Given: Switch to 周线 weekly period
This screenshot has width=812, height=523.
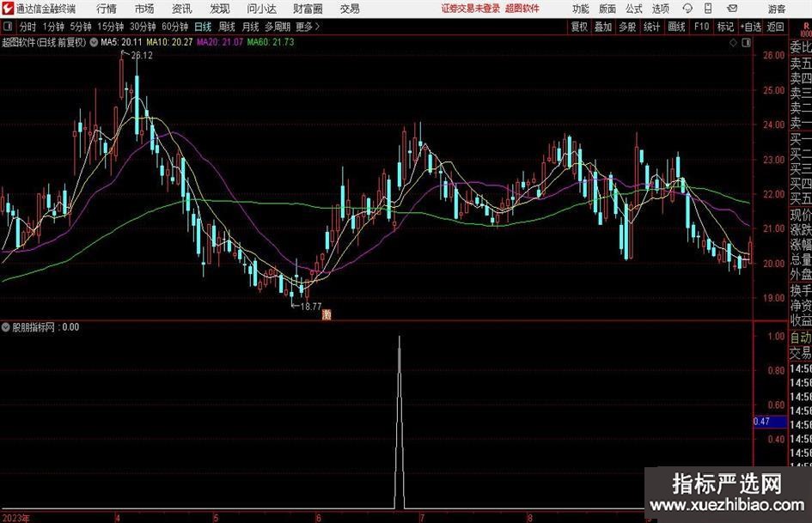Looking at the screenshot, I should [227, 27].
